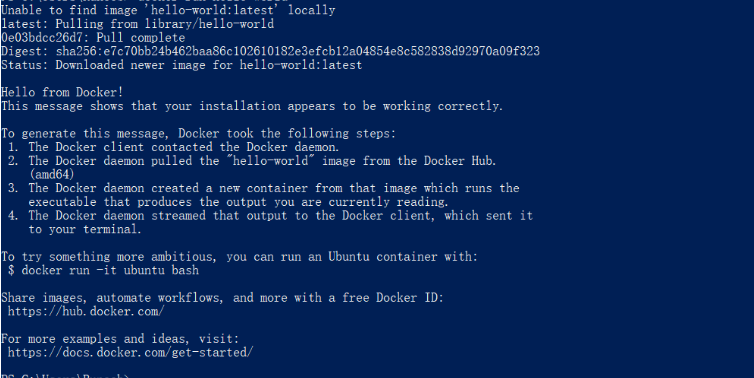Click the 'docker run -it ubuntu bash' command
This screenshot has height=378, width=754.
tap(110, 270)
